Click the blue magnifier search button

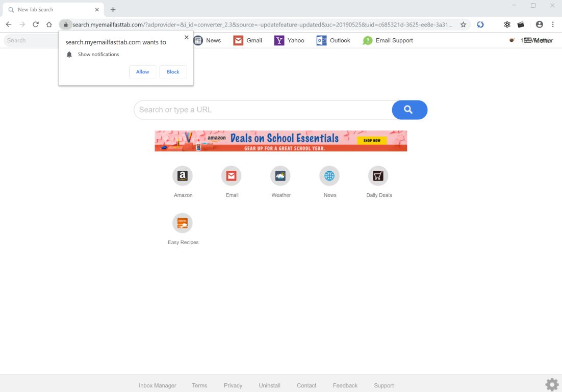[410, 110]
